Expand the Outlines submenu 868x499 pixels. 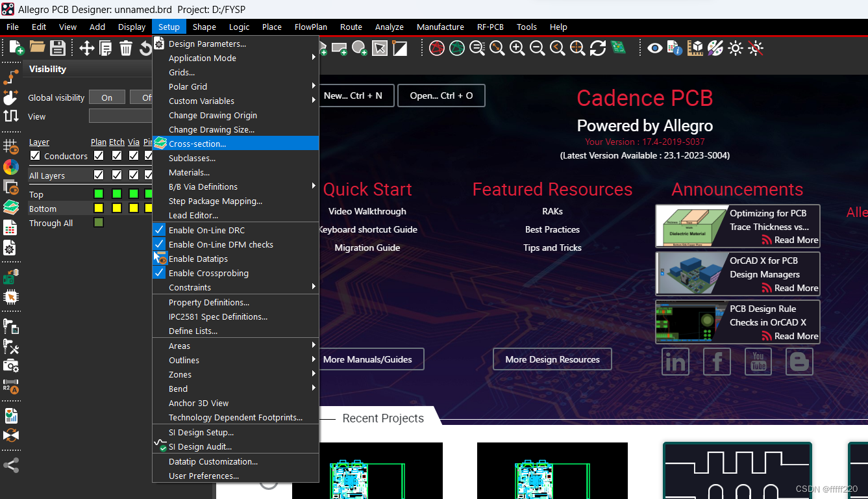[236, 360]
